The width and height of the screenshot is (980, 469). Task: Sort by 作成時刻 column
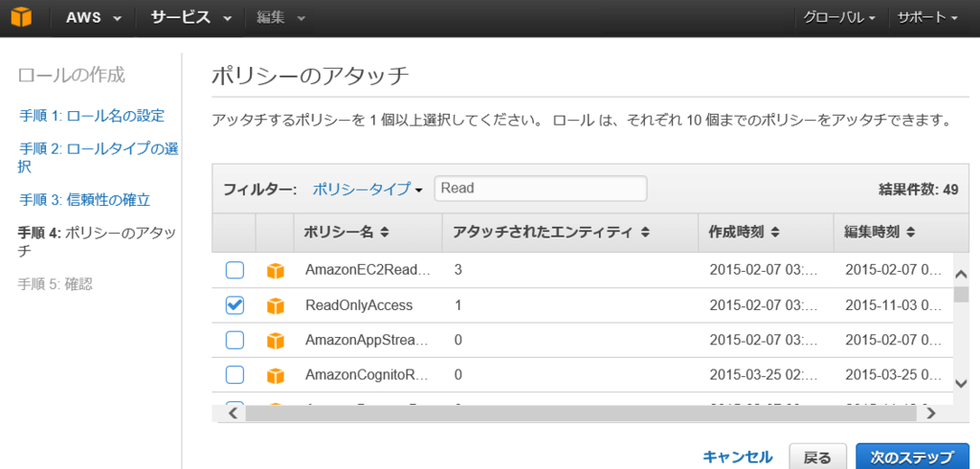[x=744, y=232]
